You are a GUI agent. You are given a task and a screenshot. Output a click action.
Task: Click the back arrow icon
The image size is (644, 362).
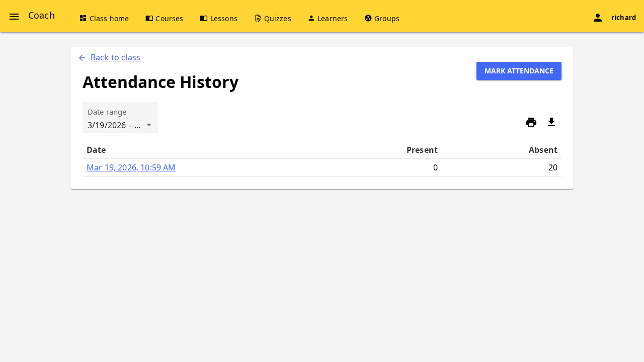[x=82, y=58]
